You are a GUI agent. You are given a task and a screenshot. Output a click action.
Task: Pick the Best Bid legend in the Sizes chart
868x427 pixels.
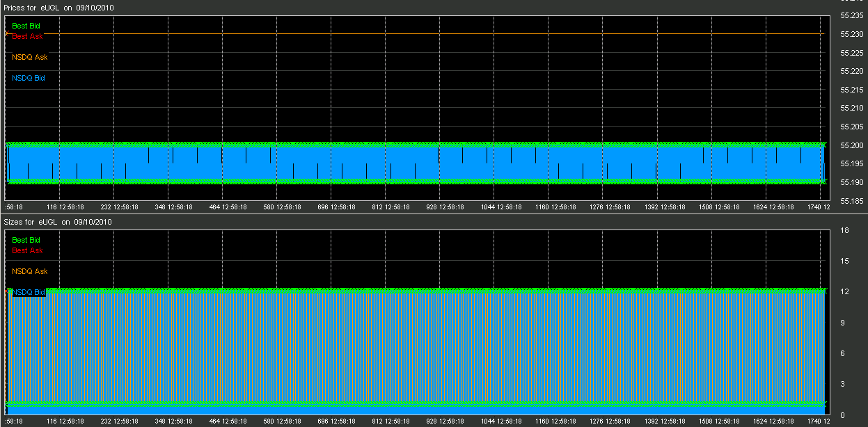[x=26, y=240]
